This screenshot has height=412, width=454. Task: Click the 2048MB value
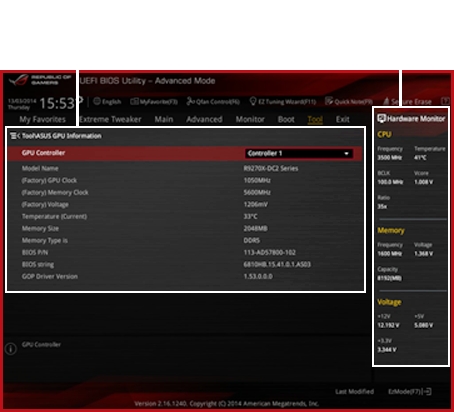tap(255, 228)
